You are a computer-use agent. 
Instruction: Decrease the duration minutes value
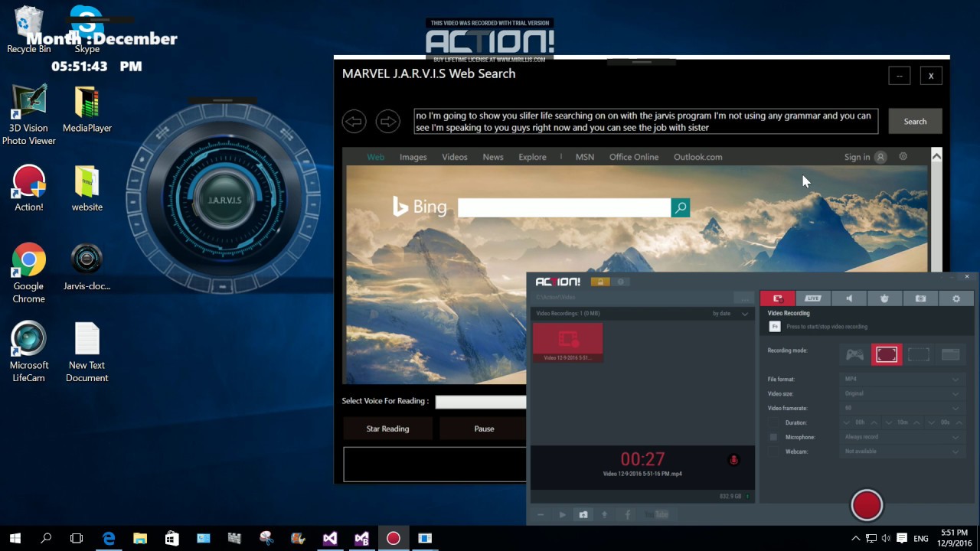889,422
